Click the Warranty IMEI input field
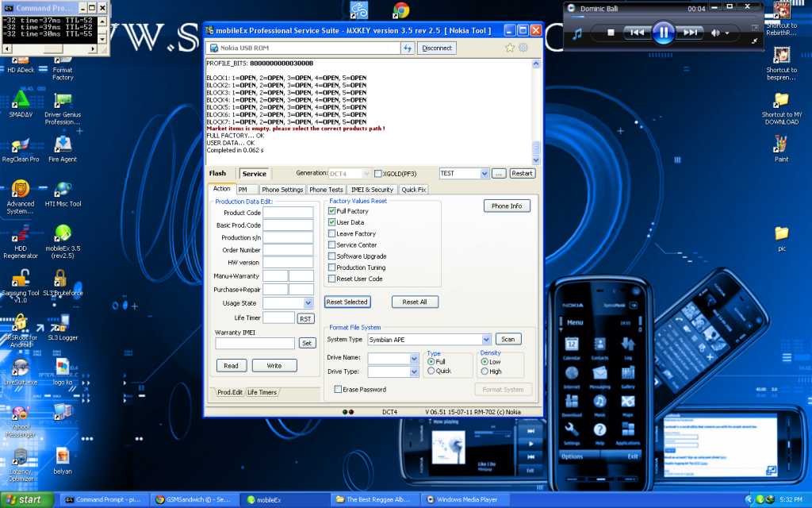The height and width of the screenshot is (508, 812). pos(254,343)
